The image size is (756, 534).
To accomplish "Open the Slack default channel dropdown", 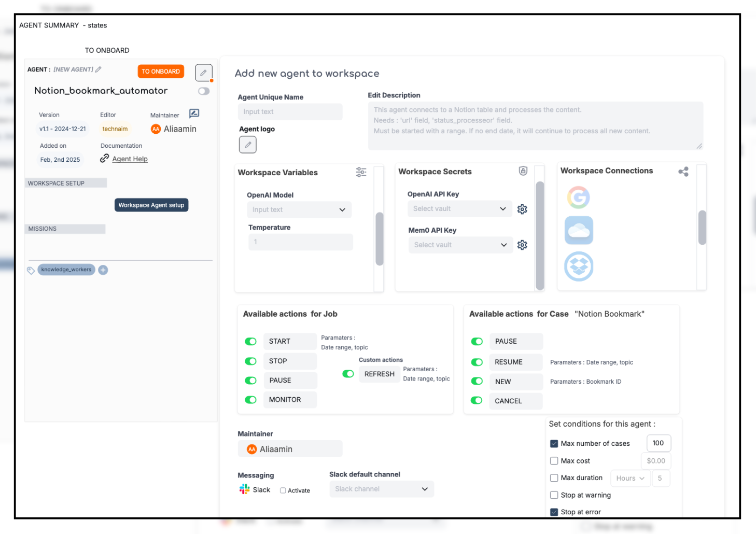I will (x=382, y=489).
